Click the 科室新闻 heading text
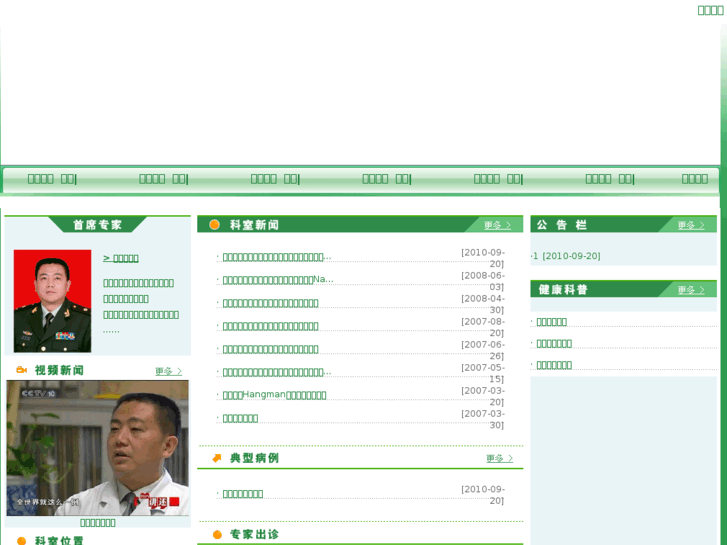727x545 pixels. point(254,225)
